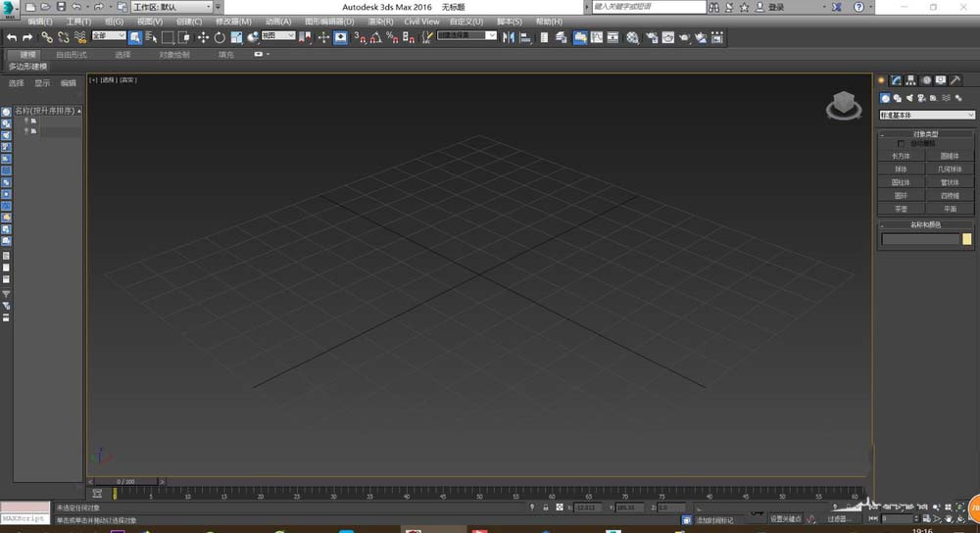Screen dimensions: 980x533
Task: Open the 过滤器 key filters button
Action: coord(838,518)
